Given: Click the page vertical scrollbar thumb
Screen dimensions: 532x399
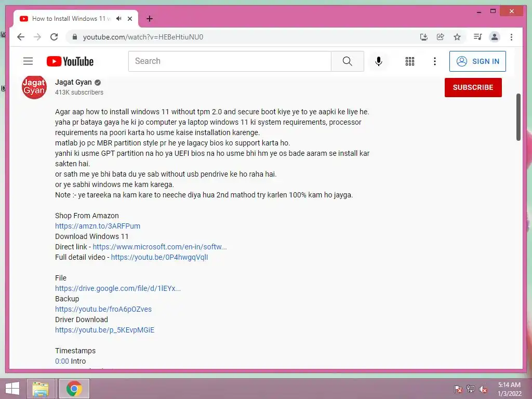Looking at the screenshot, I should [518, 117].
